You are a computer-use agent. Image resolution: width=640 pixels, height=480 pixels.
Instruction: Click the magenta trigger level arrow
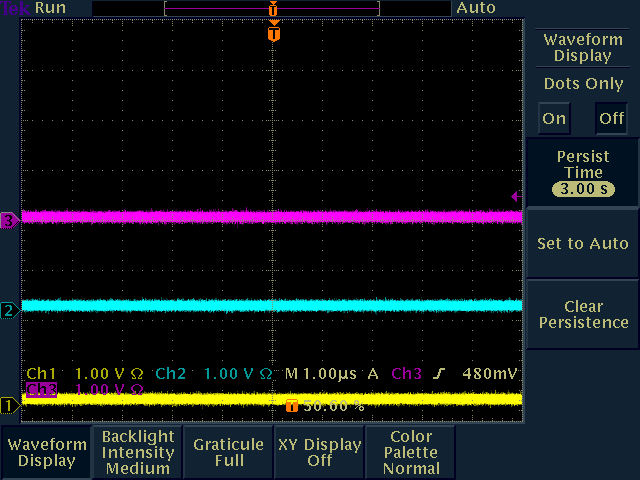click(516, 196)
